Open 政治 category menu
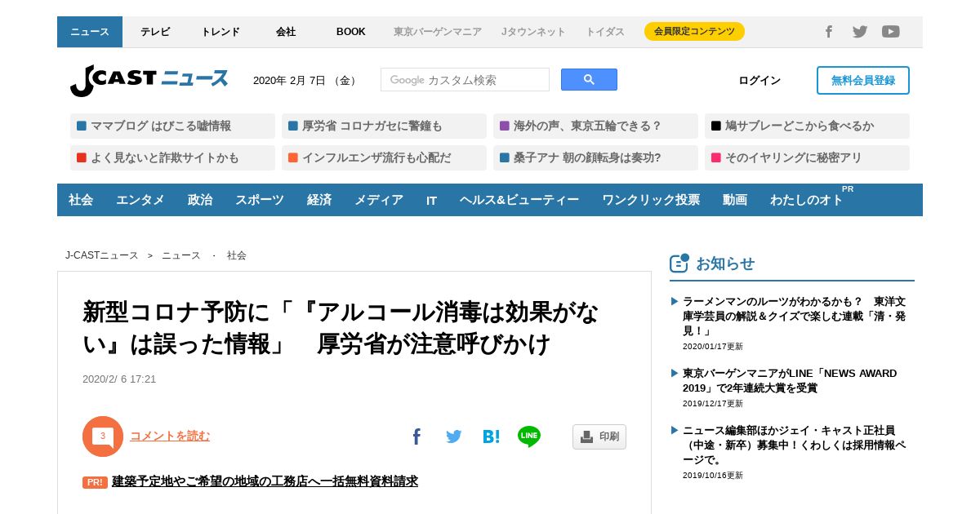This screenshot has height=514, width=980. pos(200,200)
